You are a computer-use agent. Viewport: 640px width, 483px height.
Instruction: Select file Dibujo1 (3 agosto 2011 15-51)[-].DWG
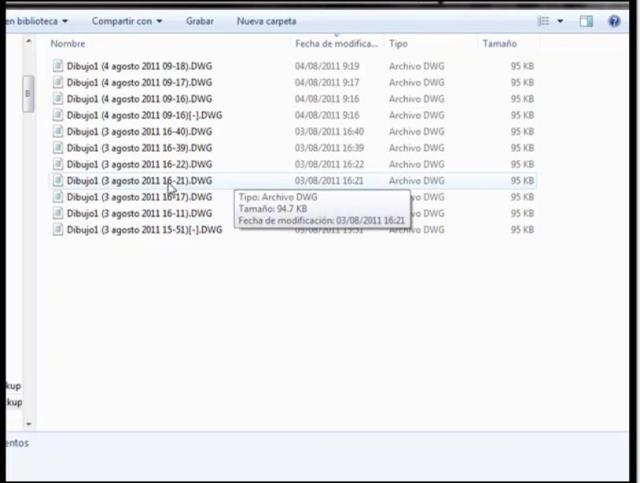144,229
